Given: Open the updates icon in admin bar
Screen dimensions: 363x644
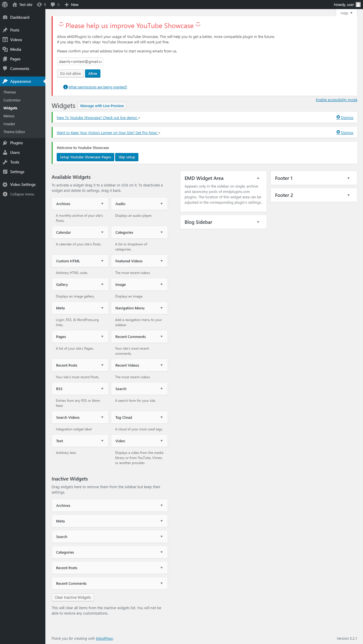Looking at the screenshot, I should (x=39, y=5).
